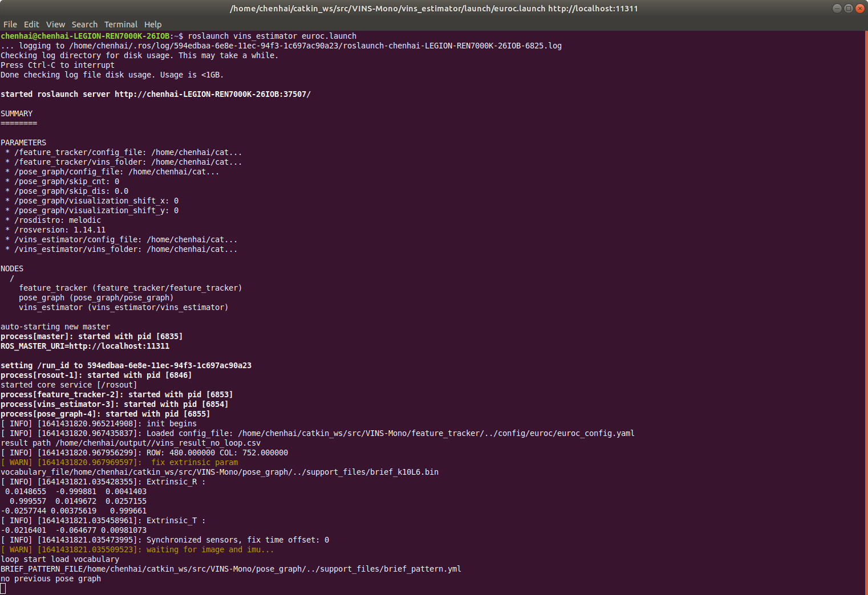Click the started core service rosout line
This screenshot has width=868, height=595.
tap(69, 385)
